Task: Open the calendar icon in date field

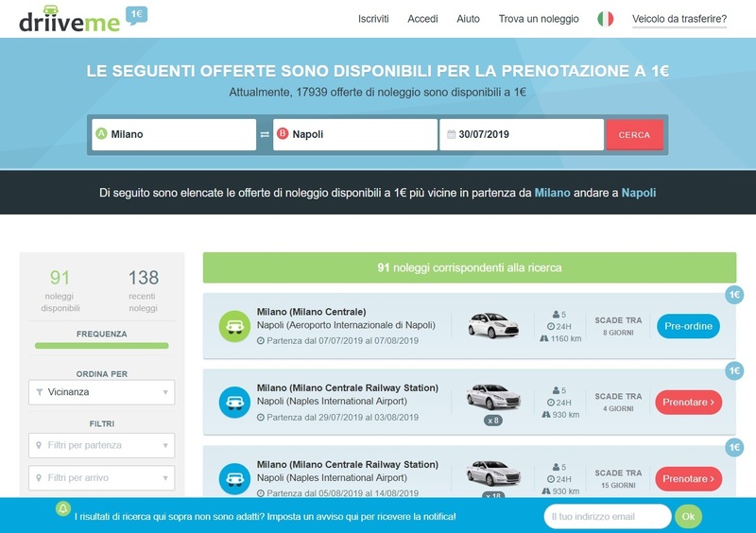Action: [x=451, y=134]
